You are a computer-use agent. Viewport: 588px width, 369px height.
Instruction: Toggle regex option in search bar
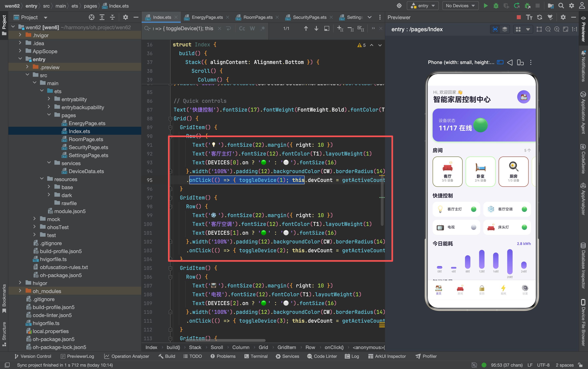[x=263, y=29]
